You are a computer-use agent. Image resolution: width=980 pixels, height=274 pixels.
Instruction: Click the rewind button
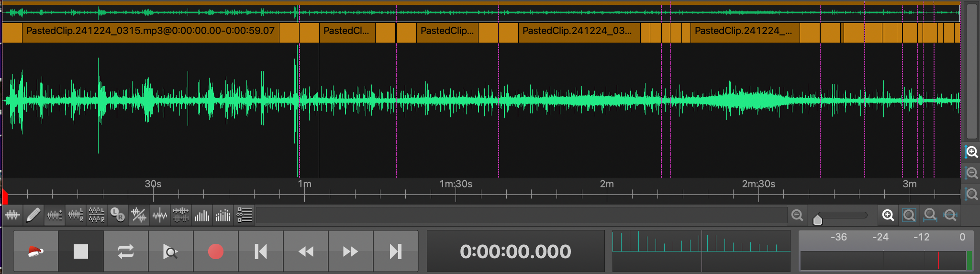(x=306, y=251)
